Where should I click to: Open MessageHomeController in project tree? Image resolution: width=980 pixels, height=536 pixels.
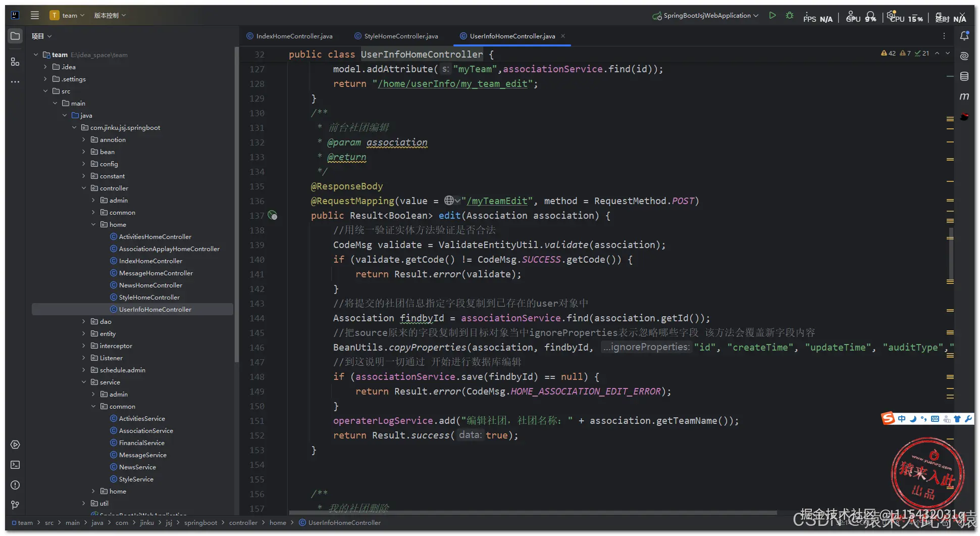tap(156, 273)
